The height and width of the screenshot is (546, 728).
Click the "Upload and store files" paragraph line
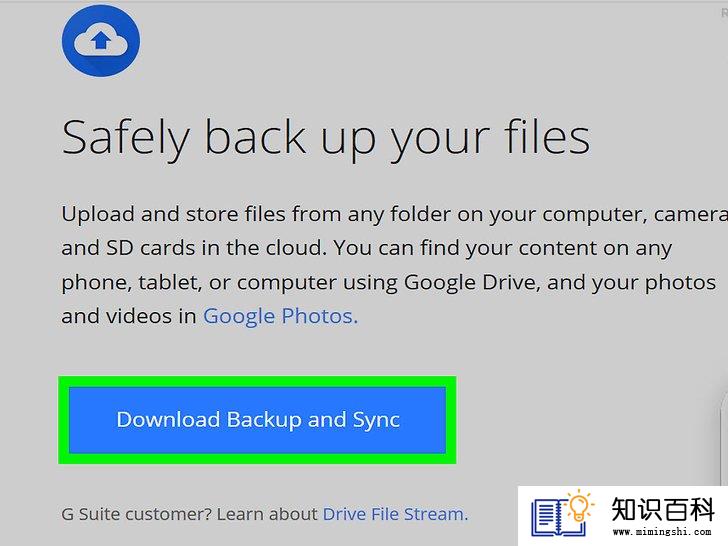pos(395,214)
